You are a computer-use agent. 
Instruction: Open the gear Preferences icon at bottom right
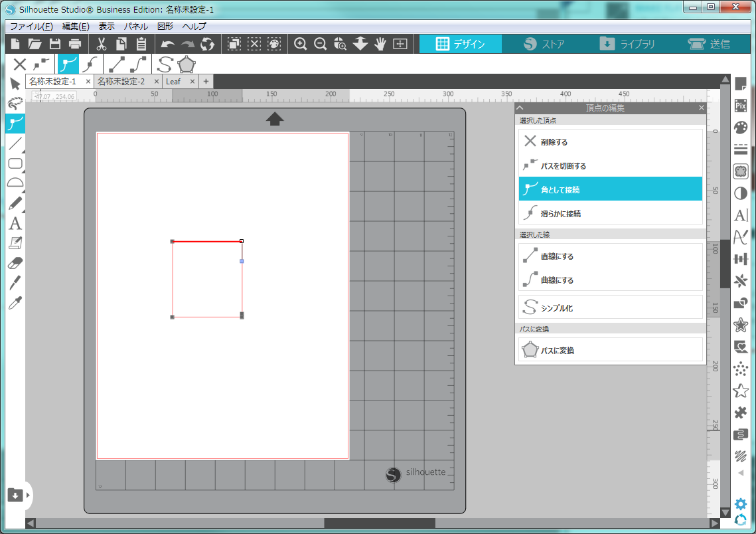[x=741, y=504]
